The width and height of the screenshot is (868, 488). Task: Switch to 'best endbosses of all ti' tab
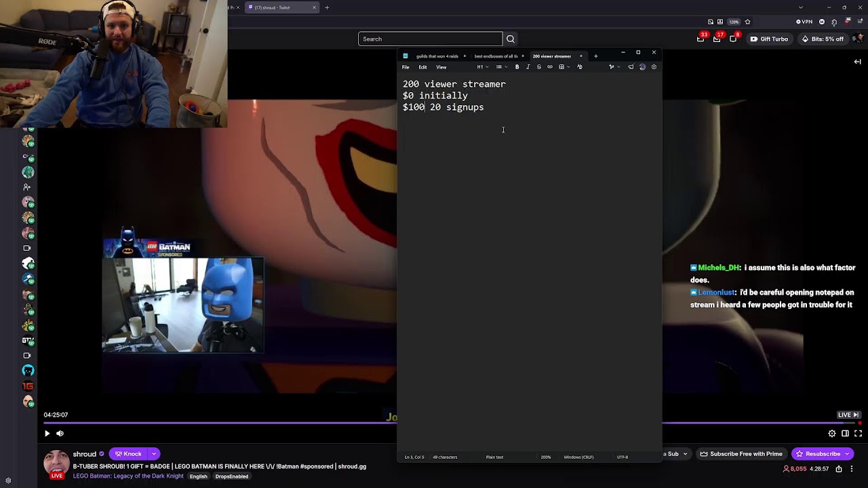[496, 56]
